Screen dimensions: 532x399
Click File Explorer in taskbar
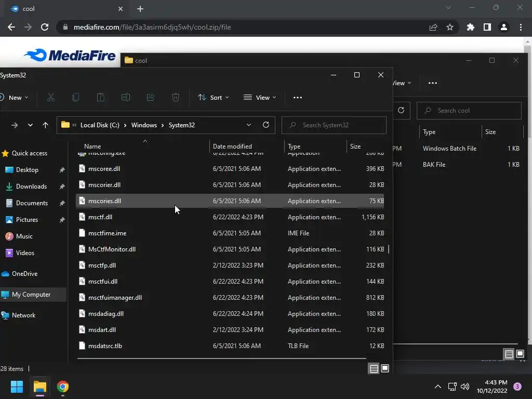click(x=39, y=387)
